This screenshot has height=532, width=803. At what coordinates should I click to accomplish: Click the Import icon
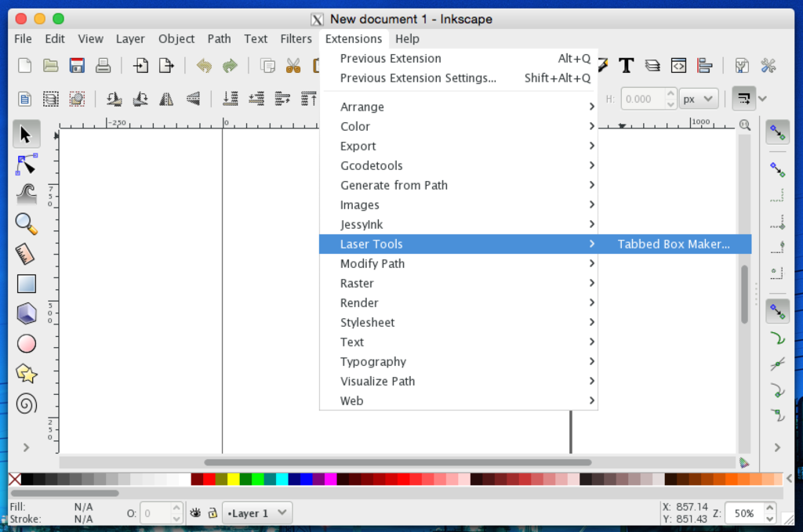[140, 66]
